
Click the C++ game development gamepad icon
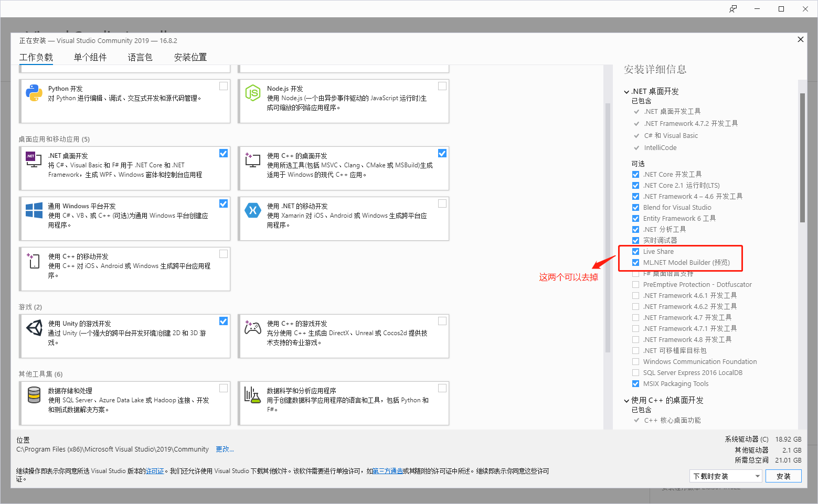[253, 328]
